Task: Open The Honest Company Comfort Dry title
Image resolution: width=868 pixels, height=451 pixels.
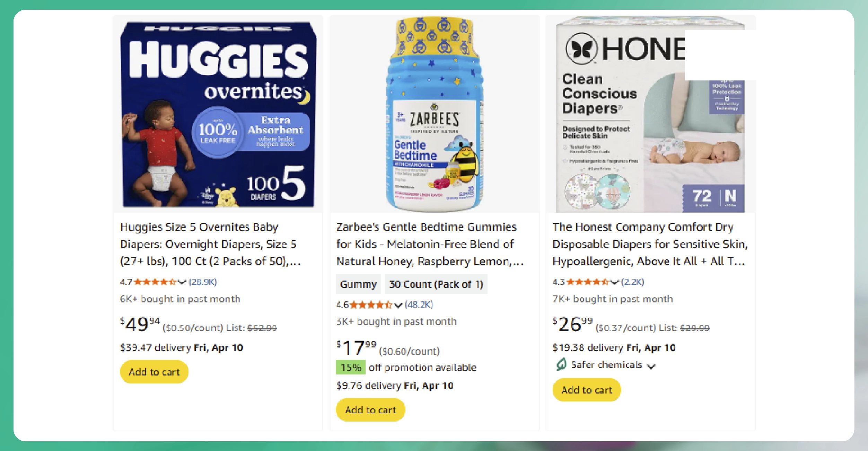Action: 649,244
